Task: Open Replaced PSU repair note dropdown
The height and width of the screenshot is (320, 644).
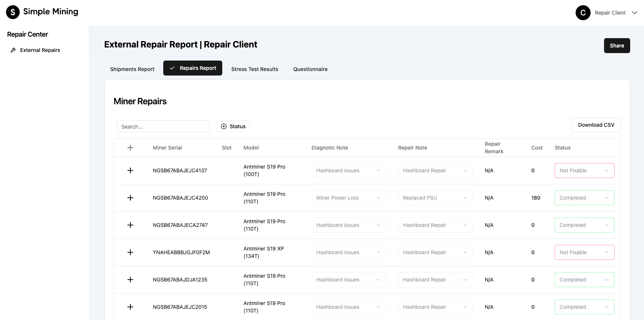Action: tap(436, 198)
